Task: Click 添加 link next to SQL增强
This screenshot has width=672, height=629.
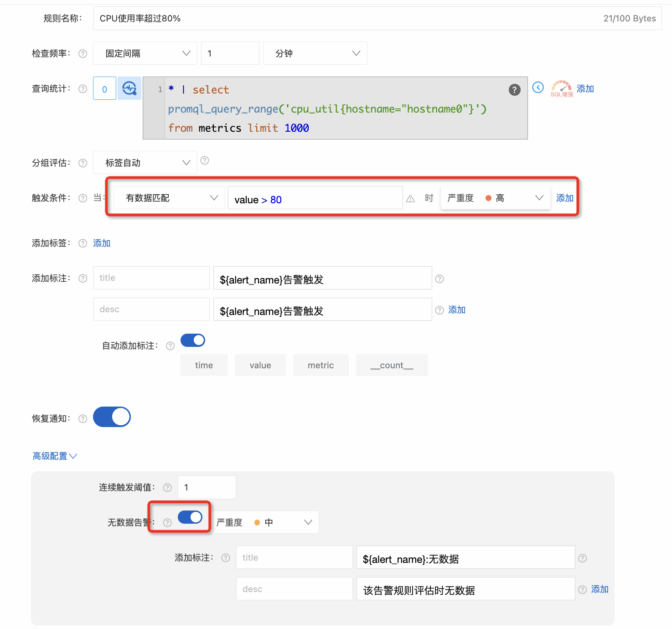Action: pyautogui.click(x=585, y=89)
